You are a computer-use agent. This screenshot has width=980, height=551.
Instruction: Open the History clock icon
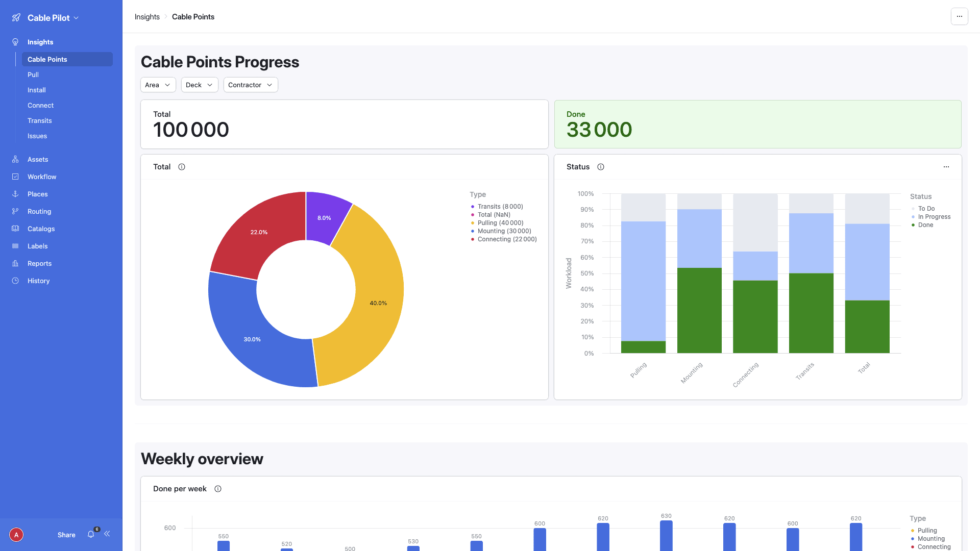tap(15, 281)
